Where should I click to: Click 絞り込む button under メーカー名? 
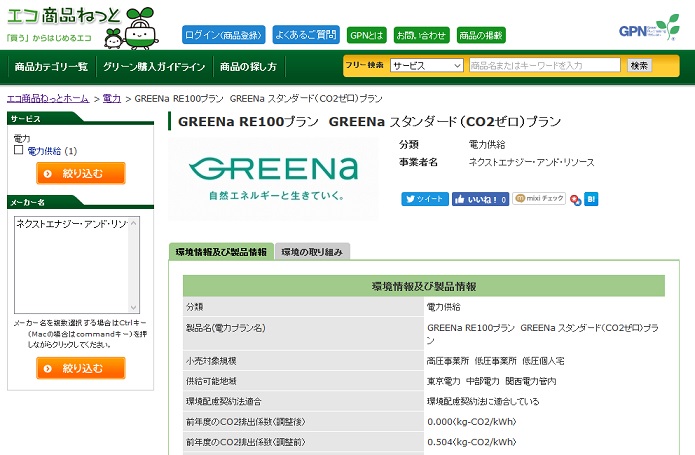pos(81,368)
